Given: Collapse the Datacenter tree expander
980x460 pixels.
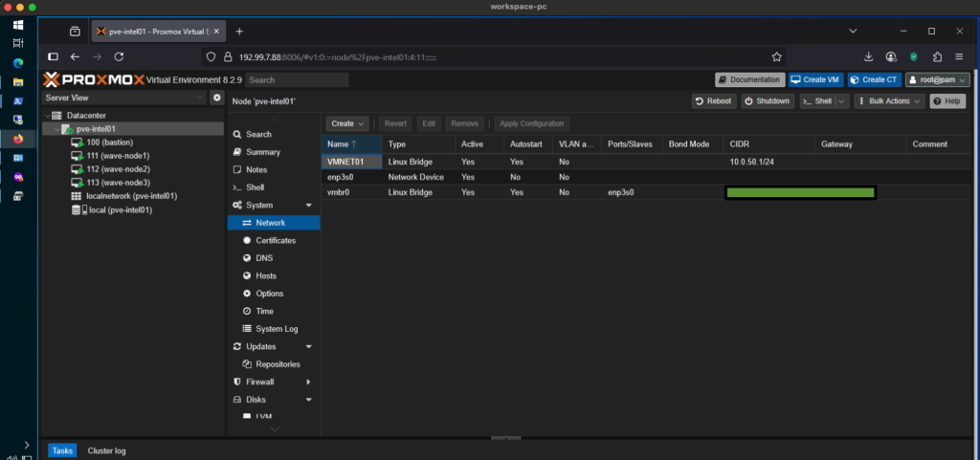Looking at the screenshot, I should [x=48, y=116].
